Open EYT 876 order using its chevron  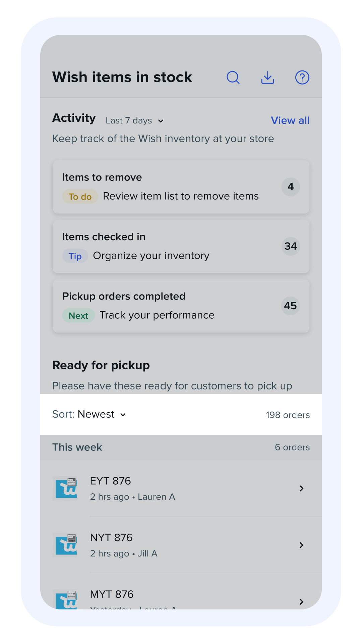[301, 488]
